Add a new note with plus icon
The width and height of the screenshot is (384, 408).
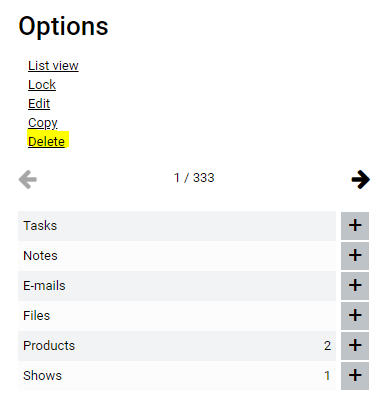coord(355,256)
